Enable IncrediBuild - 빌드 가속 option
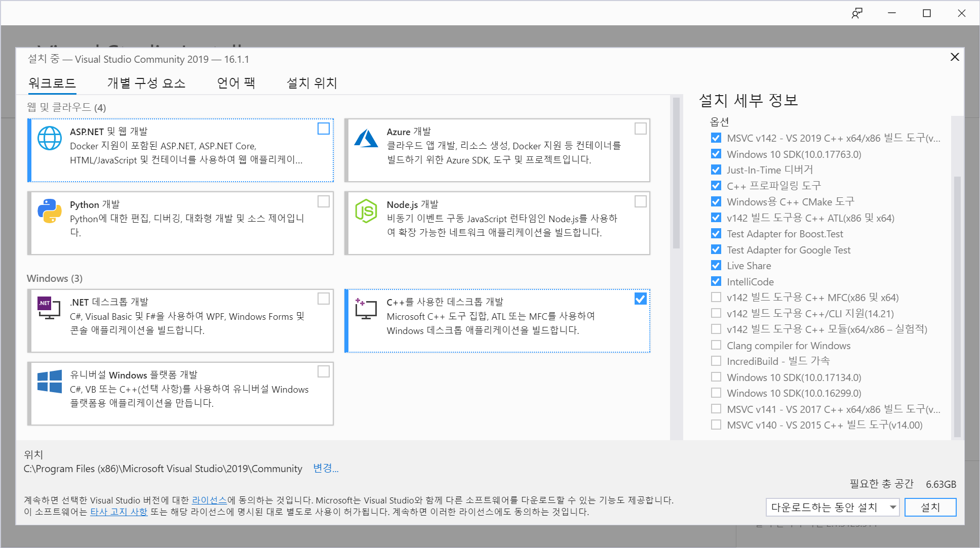The height and width of the screenshot is (548, 980). pyautogui.click(x=716, y=361)
